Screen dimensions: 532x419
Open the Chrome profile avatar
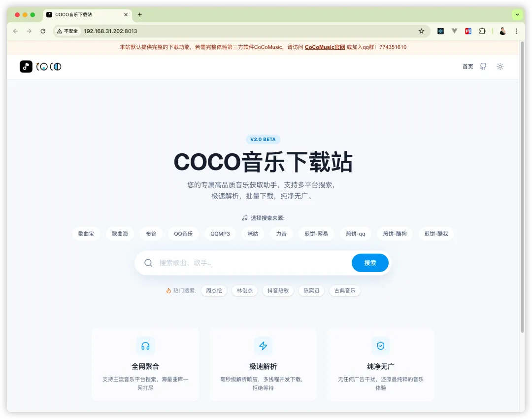[x=503, y=31]
